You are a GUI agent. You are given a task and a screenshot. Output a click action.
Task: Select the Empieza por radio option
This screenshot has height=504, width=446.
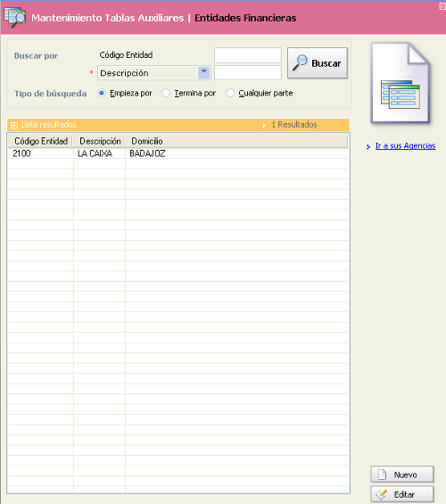click(102, 93)
